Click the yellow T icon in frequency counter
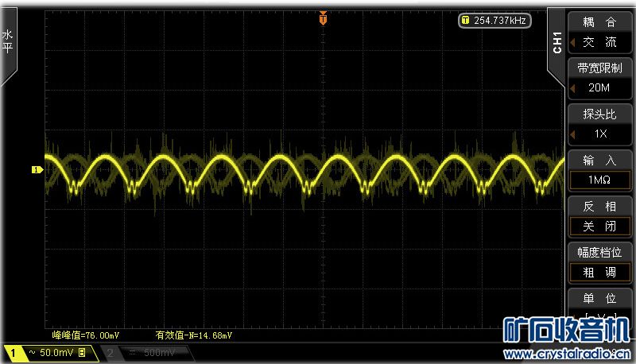This screenshot has width=636, height=364. pyautogui.click(x=466, y=21)
